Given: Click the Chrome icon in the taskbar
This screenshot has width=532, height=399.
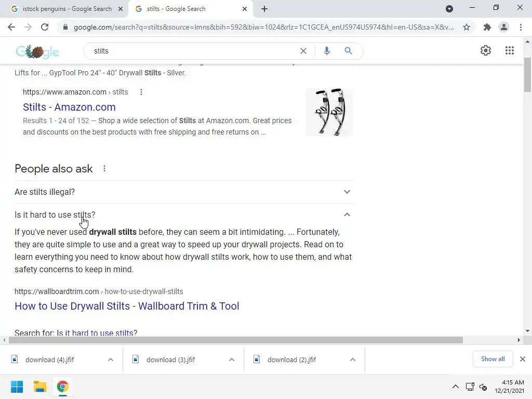Looking at the screenshot, I should (62, 387).
